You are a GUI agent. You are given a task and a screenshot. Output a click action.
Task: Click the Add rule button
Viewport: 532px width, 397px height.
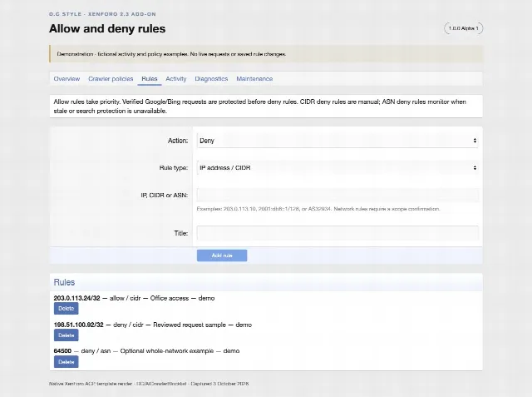[x=222, y=256]
